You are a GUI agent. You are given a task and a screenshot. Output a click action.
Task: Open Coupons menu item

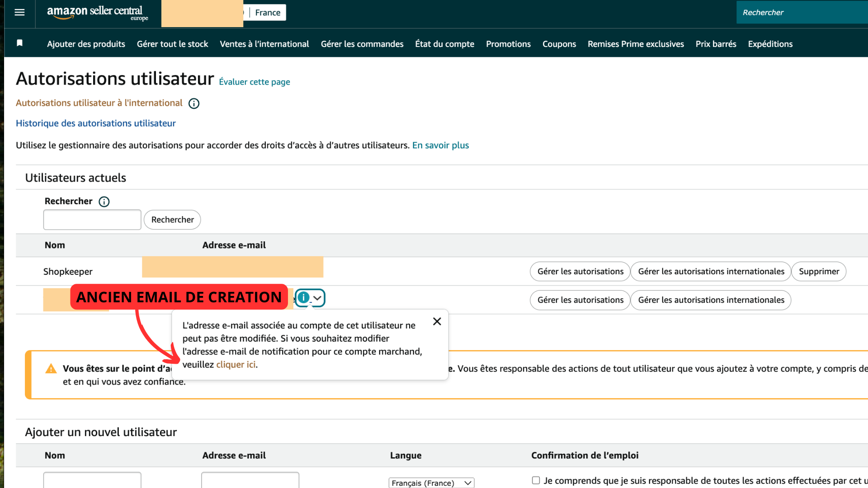[559, 44]
